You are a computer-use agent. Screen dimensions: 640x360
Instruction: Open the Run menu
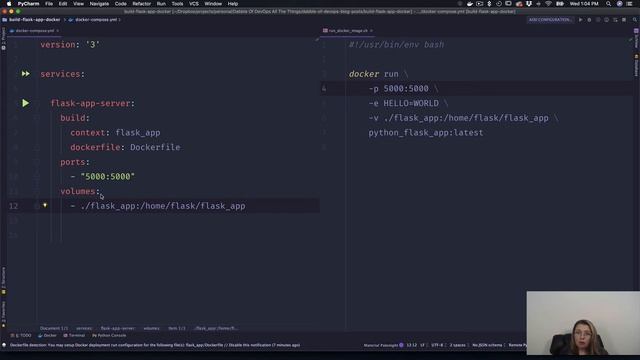click(x=161, y=4)
